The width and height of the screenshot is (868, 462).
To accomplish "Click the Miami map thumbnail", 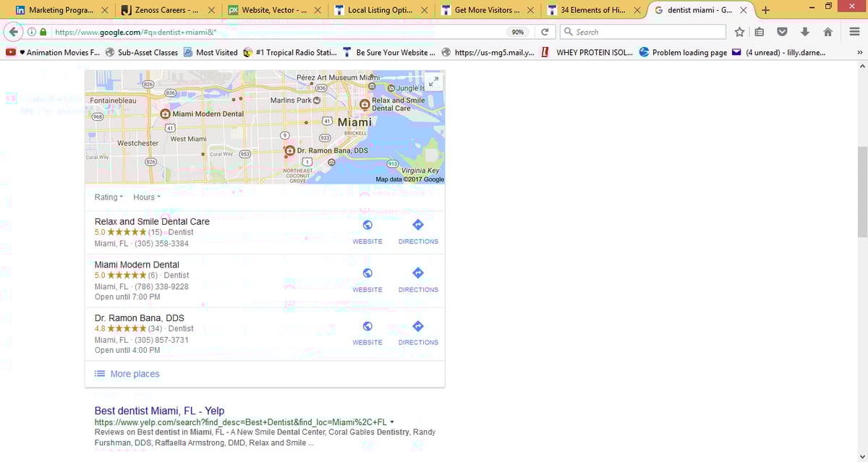I will coord(265,127).
